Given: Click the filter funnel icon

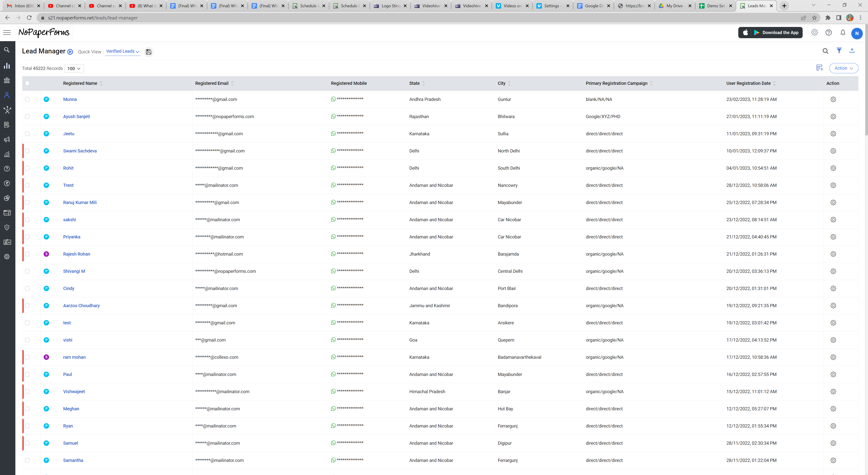Looking at the screenshot, I should coord(839,51).
